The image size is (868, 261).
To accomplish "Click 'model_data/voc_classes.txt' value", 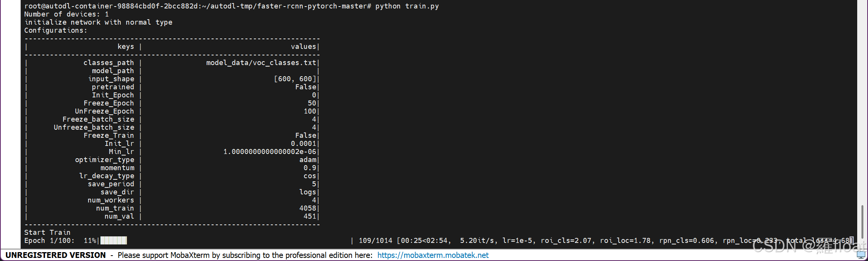I will (x=261, y=63).
